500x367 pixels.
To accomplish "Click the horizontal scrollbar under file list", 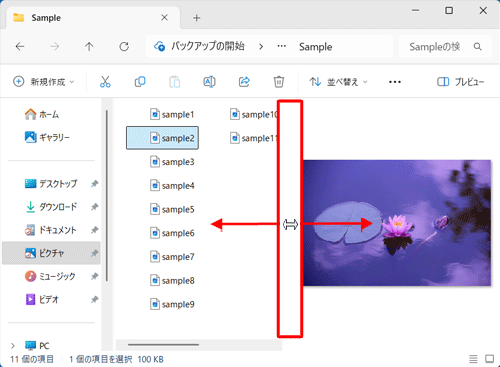I will (x=163, y=345).
